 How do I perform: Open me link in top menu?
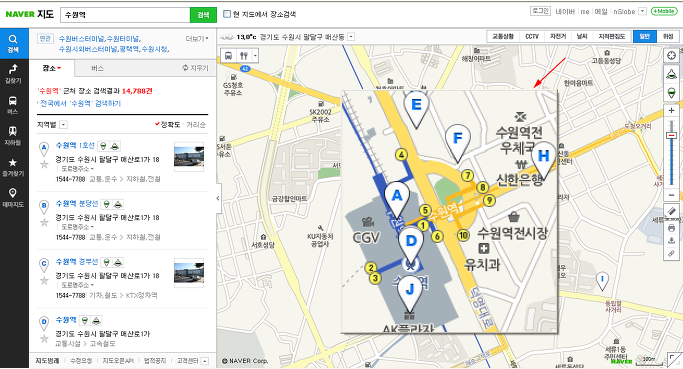coord(585,11)
